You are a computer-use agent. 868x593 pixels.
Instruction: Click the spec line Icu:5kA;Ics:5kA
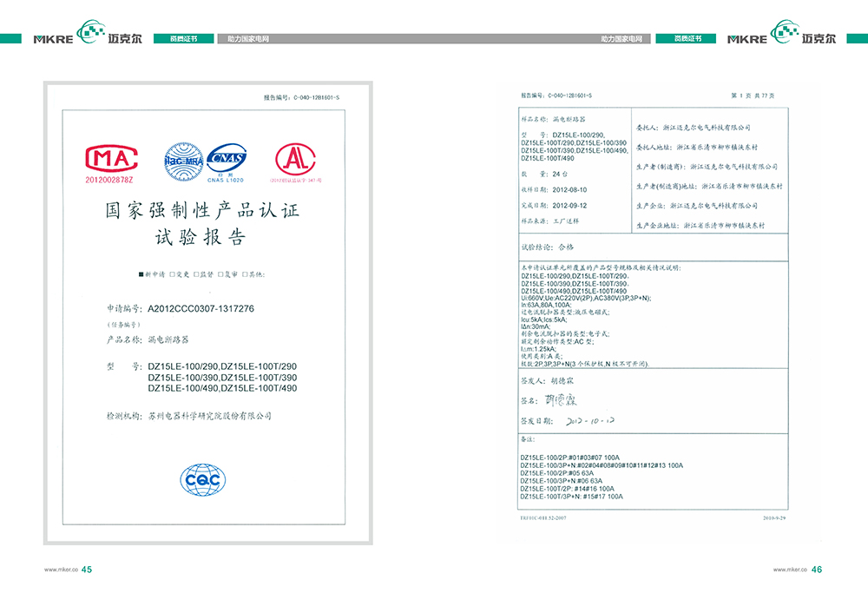(x=544, y=320)
